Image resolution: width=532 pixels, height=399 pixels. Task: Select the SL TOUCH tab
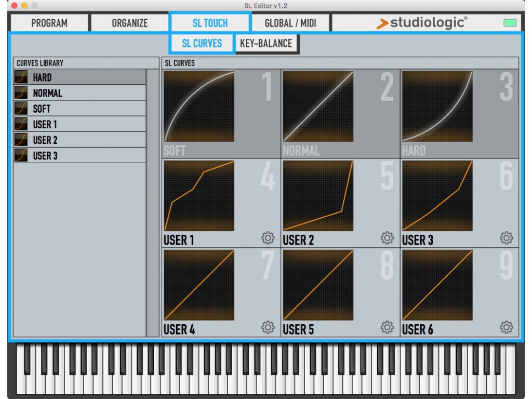pos(210,23)
